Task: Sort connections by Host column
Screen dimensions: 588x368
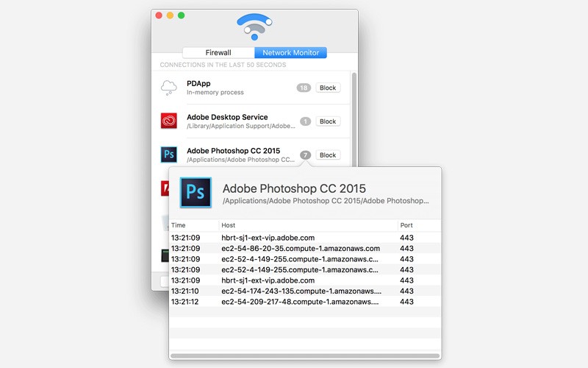Action: click(x=308, y=225)
